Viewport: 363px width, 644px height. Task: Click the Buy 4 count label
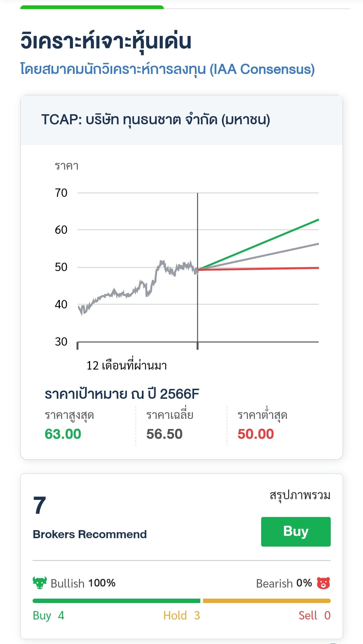pyautogui.click(x=48, y=615)
